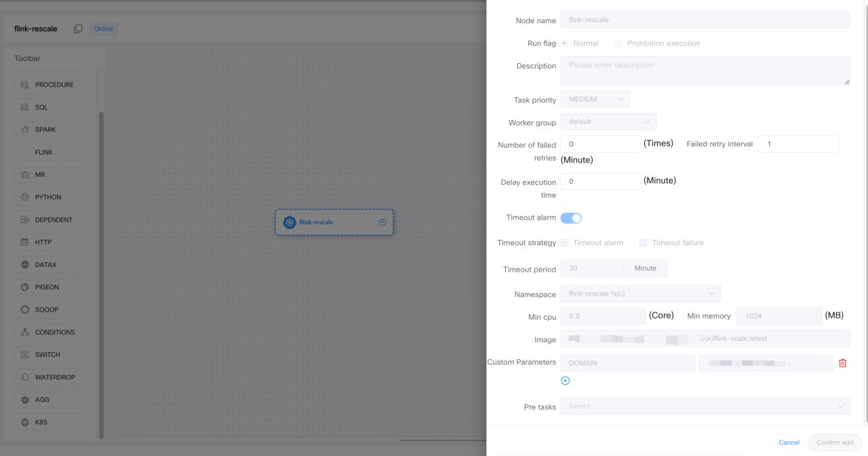Screen dimensions: 868x456
Task: Choose the DATAX task icon
Action: (x=25, y=264)
